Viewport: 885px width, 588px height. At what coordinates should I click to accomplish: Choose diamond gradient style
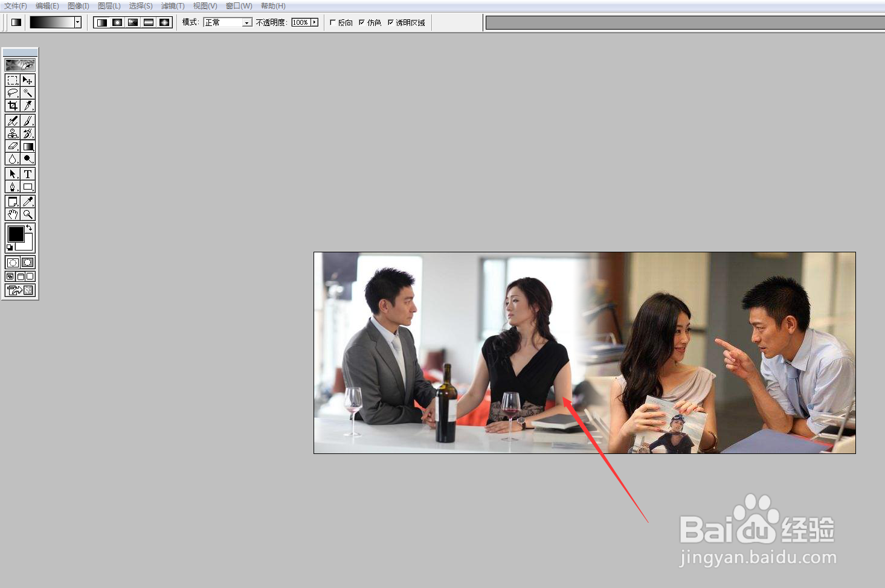(x=164, y=22)
